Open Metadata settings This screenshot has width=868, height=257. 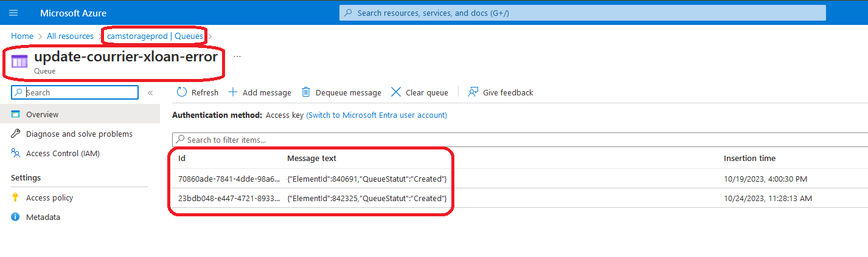[x=43, y=217]
